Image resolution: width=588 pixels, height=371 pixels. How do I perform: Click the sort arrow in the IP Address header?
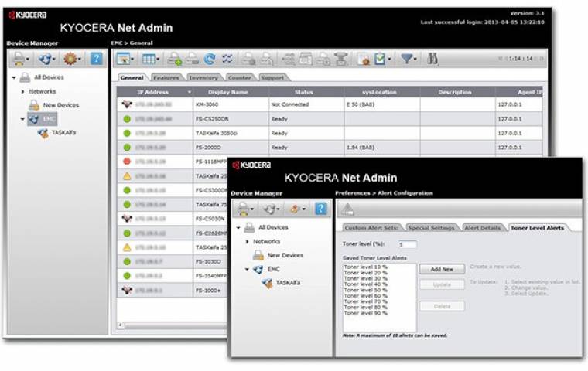190,92
